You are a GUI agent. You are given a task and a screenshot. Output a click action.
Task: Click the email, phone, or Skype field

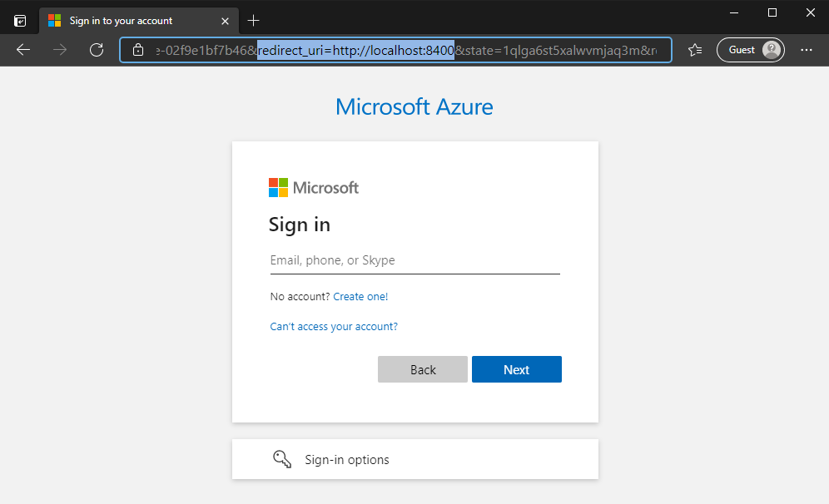pos(414,259)
